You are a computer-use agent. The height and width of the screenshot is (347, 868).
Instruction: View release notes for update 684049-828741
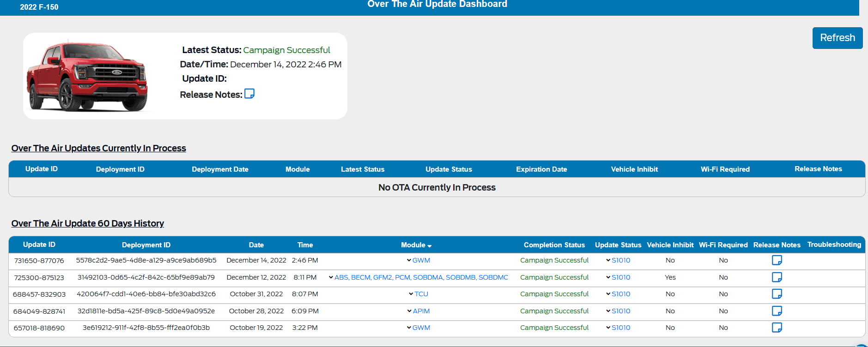tap(777, 311)
